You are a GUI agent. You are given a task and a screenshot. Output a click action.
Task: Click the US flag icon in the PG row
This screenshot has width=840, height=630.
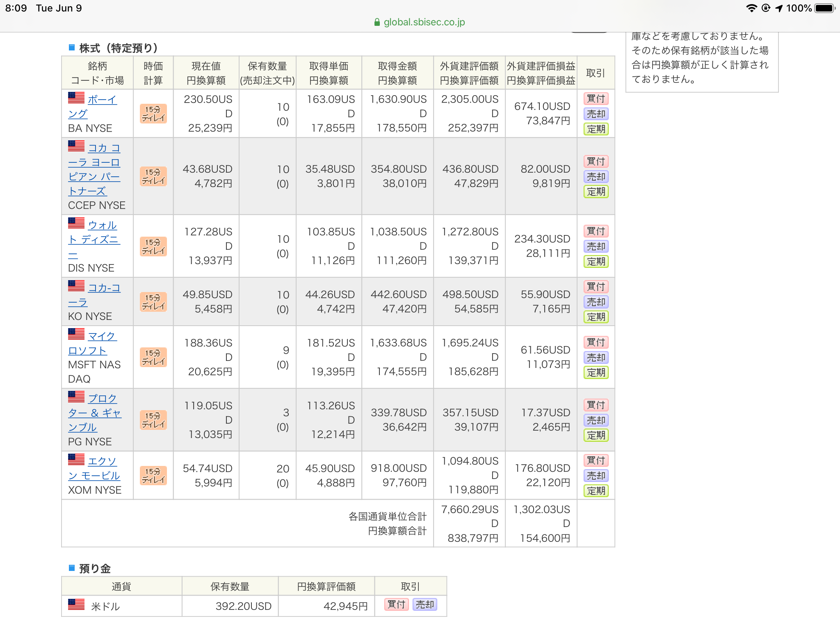[x=76, y=397]
